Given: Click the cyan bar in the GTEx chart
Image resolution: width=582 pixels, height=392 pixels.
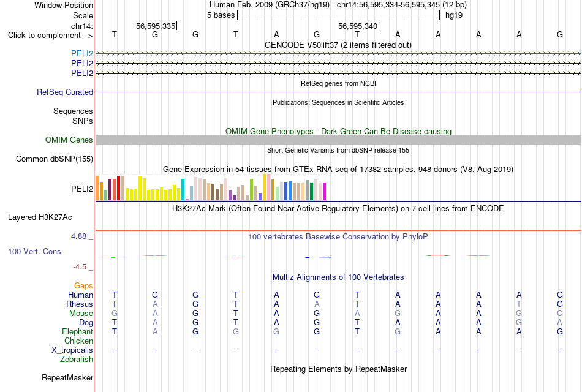Looking at the screenshot, I should click(x=183, y=190).
